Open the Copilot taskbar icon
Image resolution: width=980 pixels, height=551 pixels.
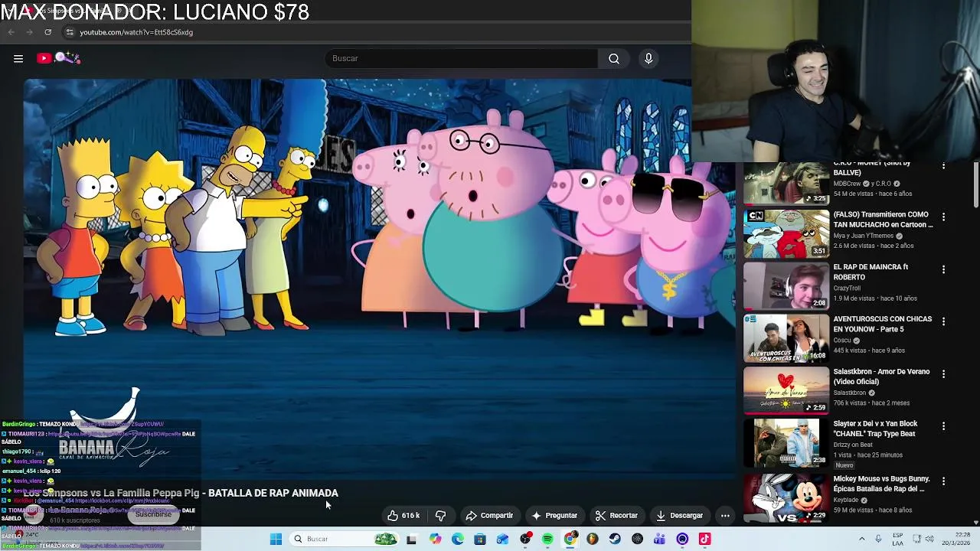tap(435, 539)
